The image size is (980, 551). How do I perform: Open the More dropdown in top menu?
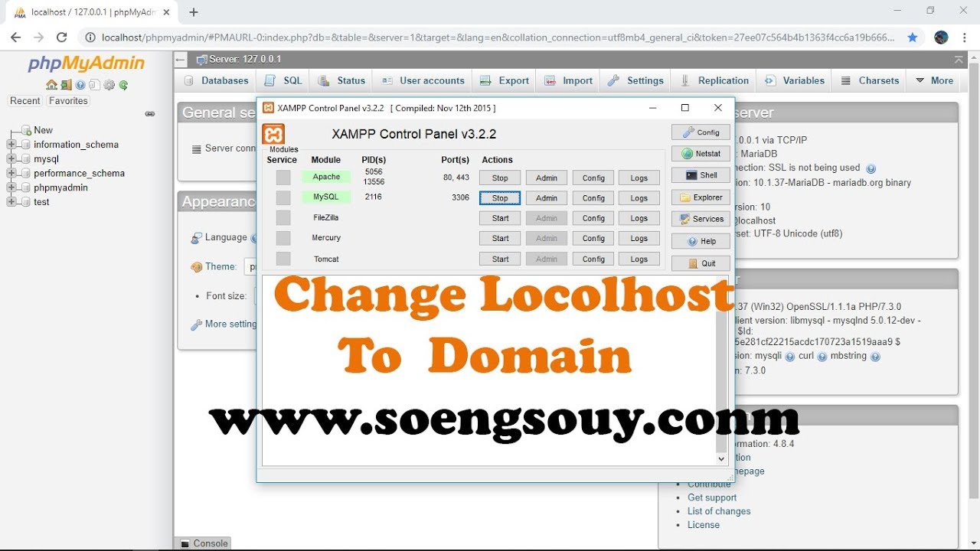pyautogui.click(x=934, y=80)
